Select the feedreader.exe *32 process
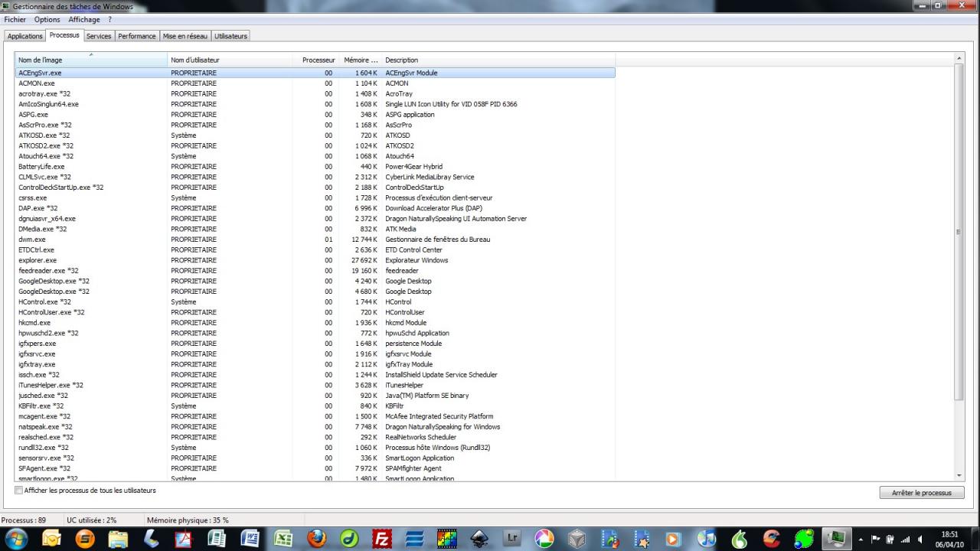 [315, 271]
